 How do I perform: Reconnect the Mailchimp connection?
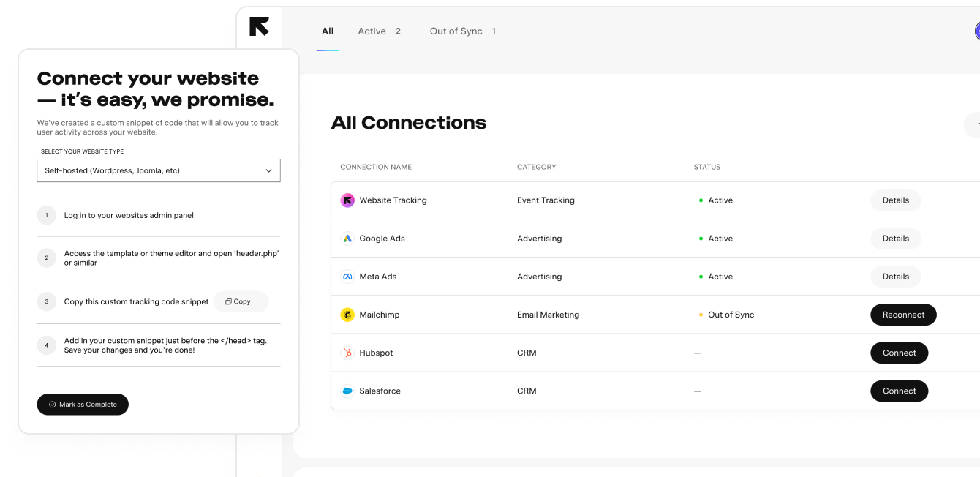(903, 315)
